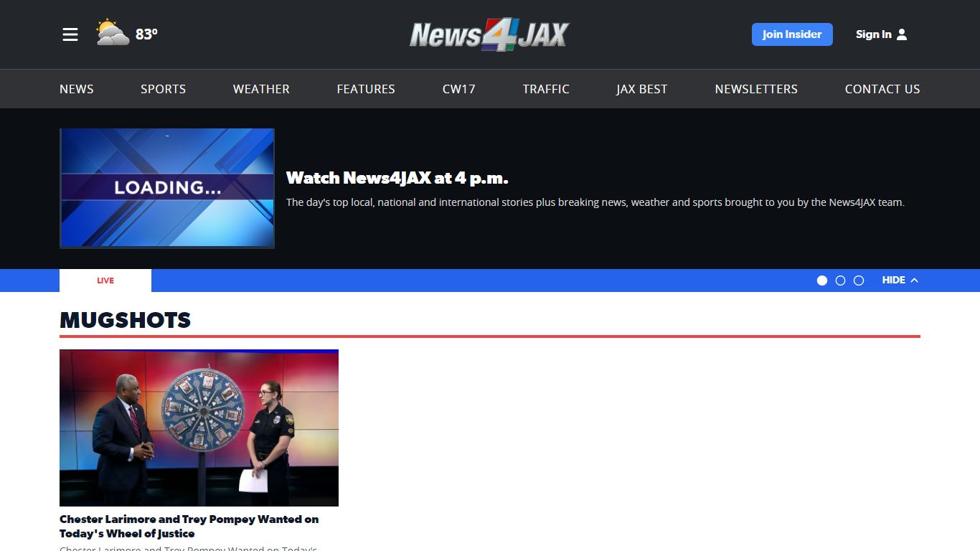
Task: Click the 83° temperature reading
Action: pos(146,34)
